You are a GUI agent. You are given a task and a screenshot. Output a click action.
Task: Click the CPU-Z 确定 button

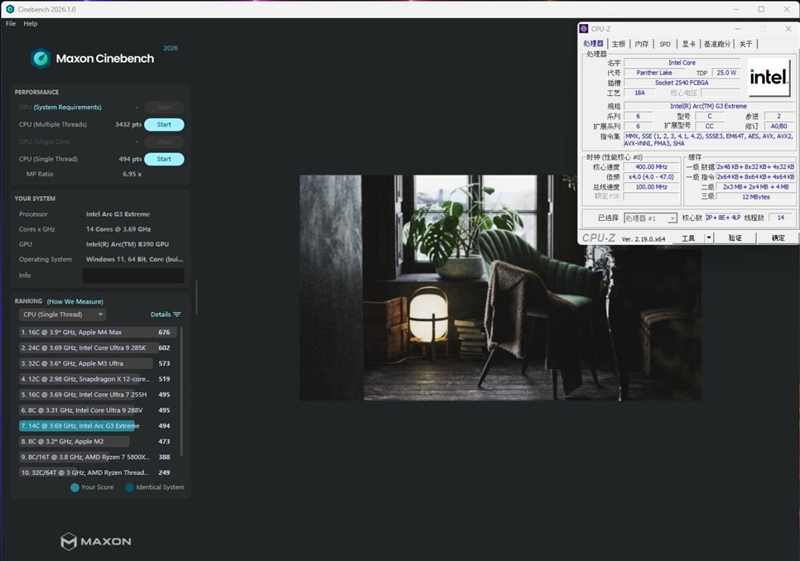click(x=778, y=238)
